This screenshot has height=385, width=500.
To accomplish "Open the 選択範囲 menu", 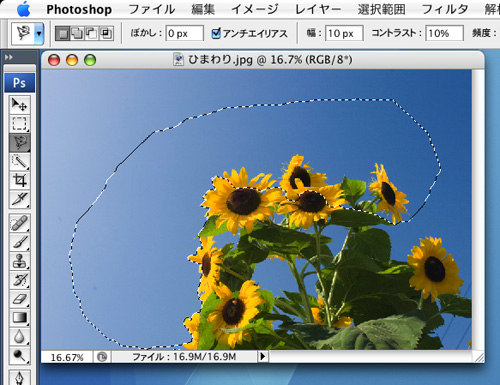I will click(381, 9).
